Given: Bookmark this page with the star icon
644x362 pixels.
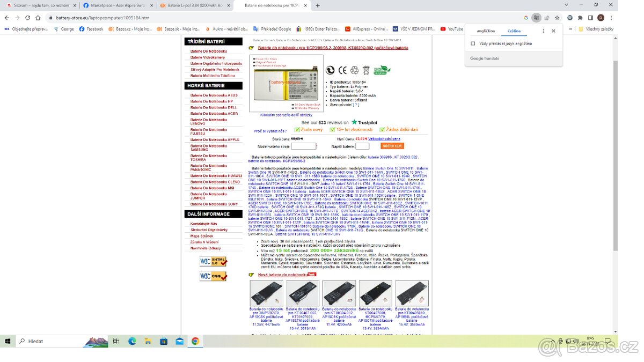Looking at the screenshot, I should 556,17.
